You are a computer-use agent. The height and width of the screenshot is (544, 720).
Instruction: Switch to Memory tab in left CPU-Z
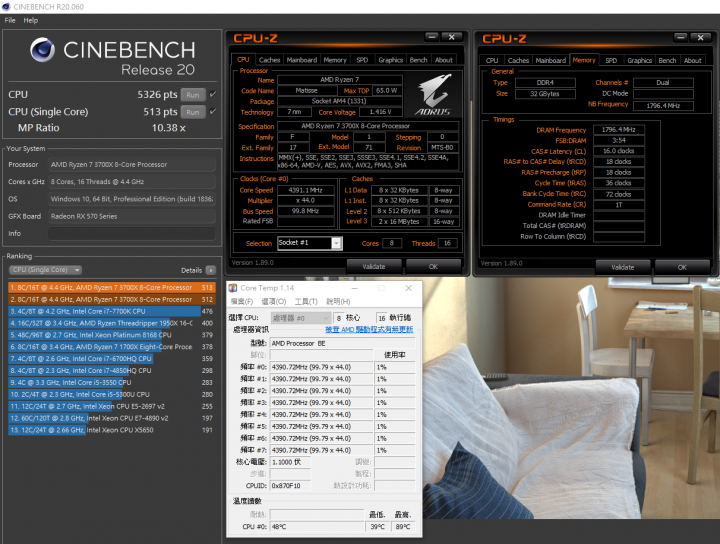[x=335, y=60]
